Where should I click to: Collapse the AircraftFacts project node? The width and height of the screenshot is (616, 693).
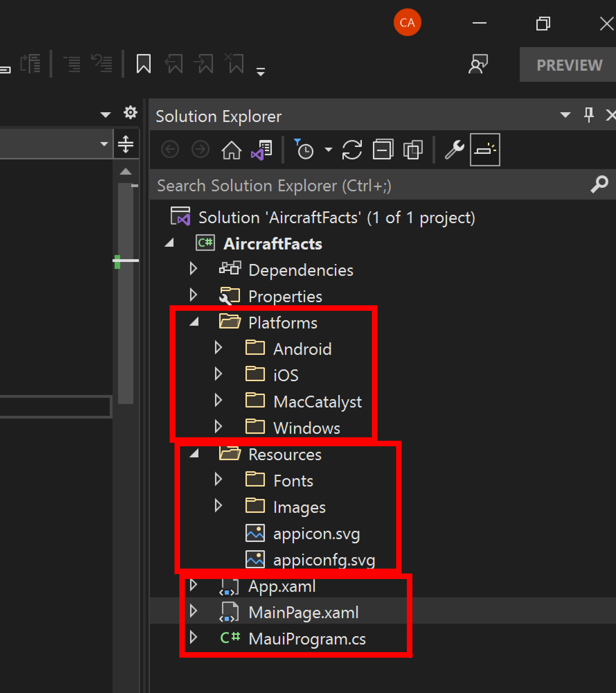pos(169,243)
